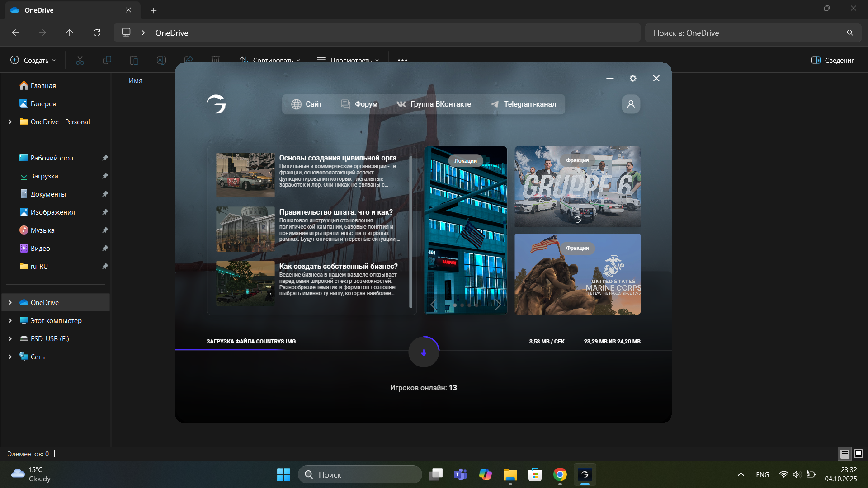Open the Форум link in the launcher navigation

[x=359, y=104]
